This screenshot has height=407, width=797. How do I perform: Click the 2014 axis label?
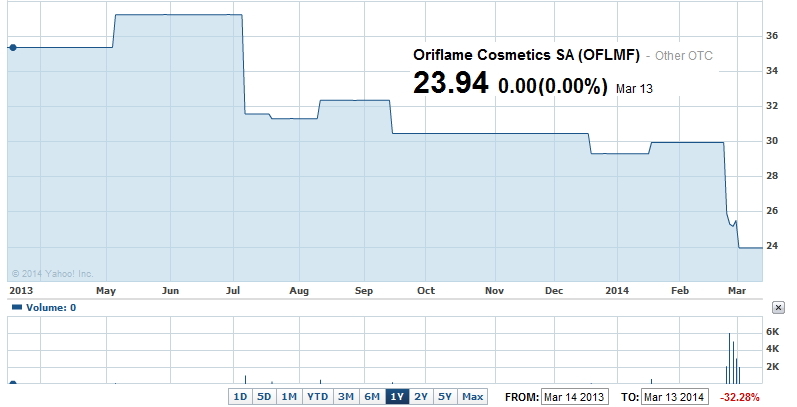coord(617,291)
